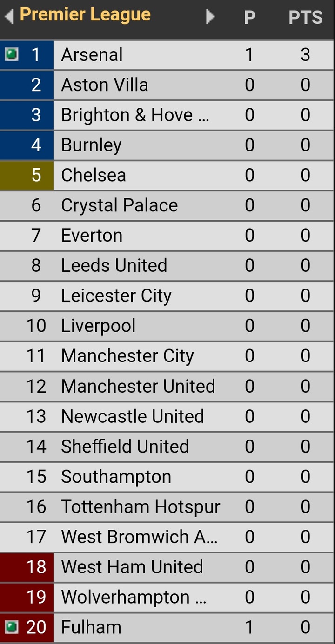Sort by the PTS column header
335x644 pixels.
[x=305, y=18]
